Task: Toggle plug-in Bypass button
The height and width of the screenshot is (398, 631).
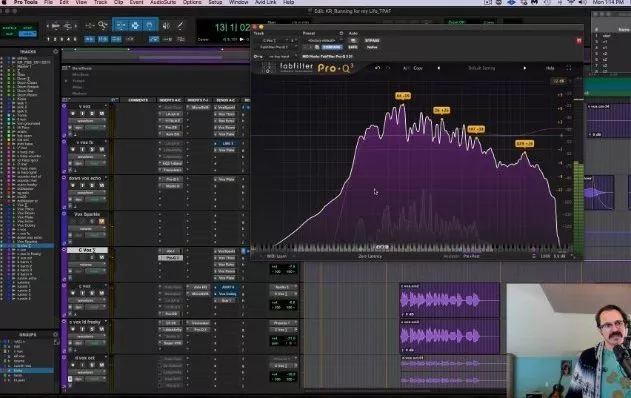Action: coord(372,40)
